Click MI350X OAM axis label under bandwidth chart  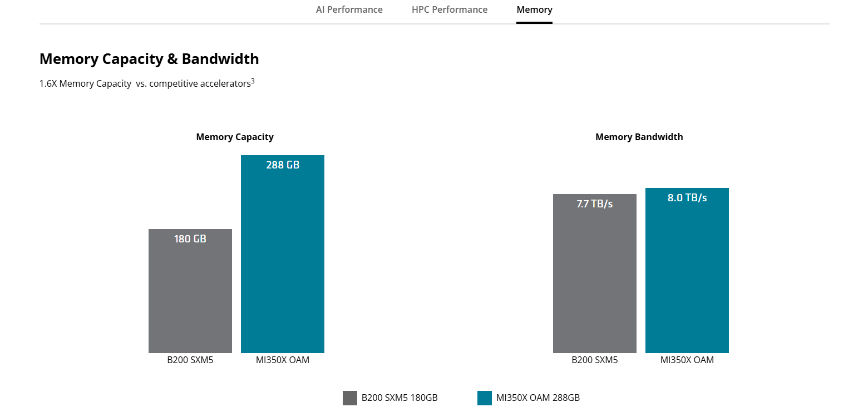[687, 360]
